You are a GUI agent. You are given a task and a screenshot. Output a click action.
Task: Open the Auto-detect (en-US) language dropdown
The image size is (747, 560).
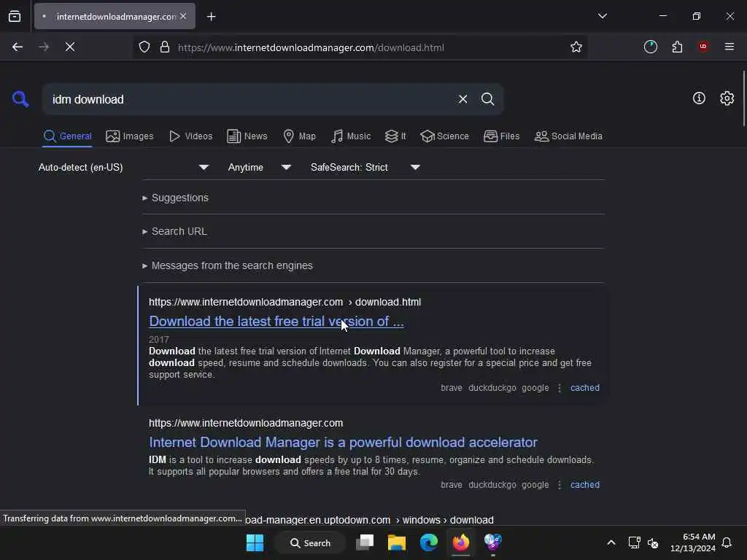coord(123,167)
